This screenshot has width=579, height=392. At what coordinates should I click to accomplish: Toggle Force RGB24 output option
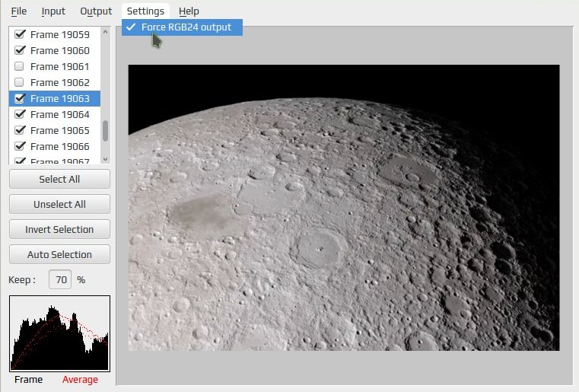[x=182, y=27]
